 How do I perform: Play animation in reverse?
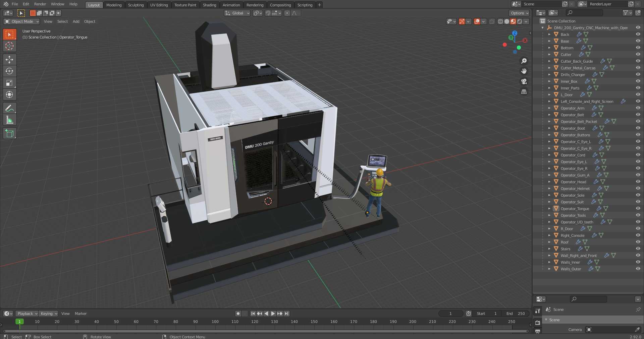[x=266, y=314]
